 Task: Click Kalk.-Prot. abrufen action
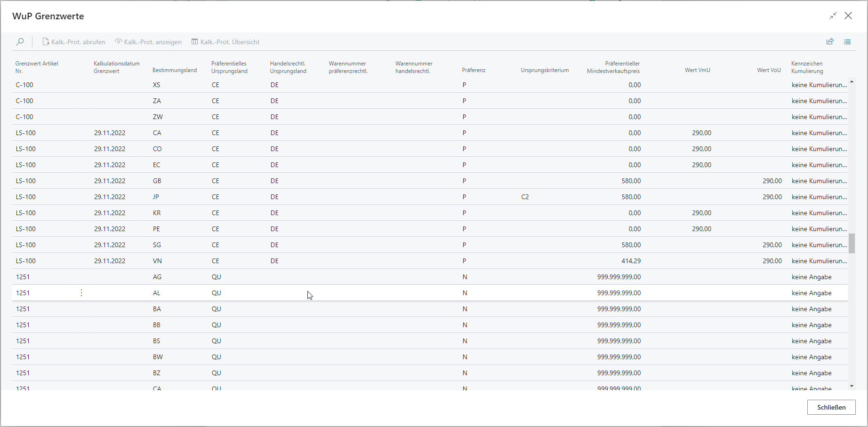coord(74,42)
